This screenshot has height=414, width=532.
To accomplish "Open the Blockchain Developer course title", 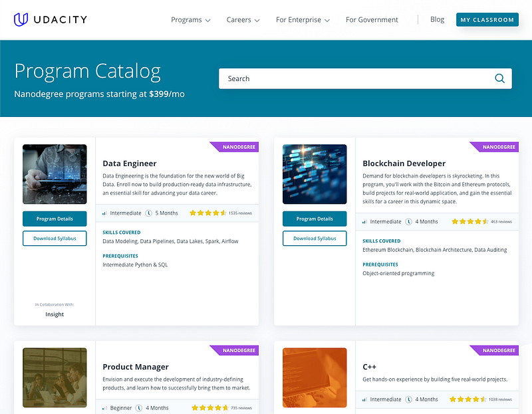I will point(404,163).
